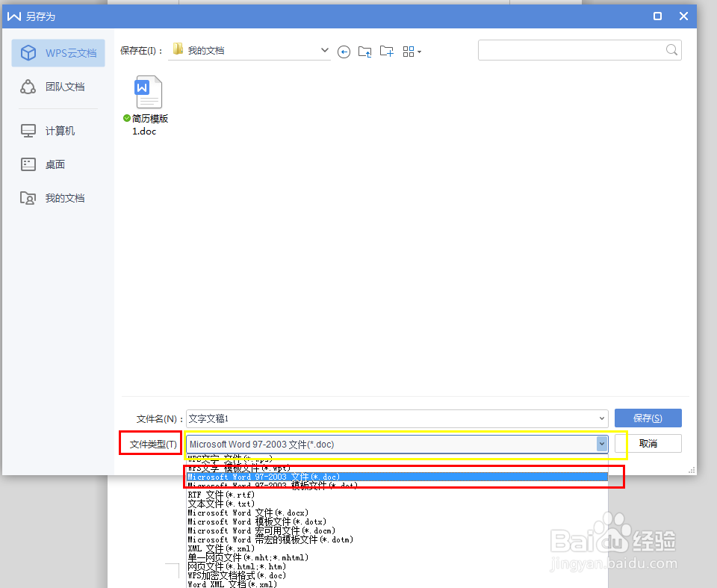Click the 文件名 input field

point(392,418)
